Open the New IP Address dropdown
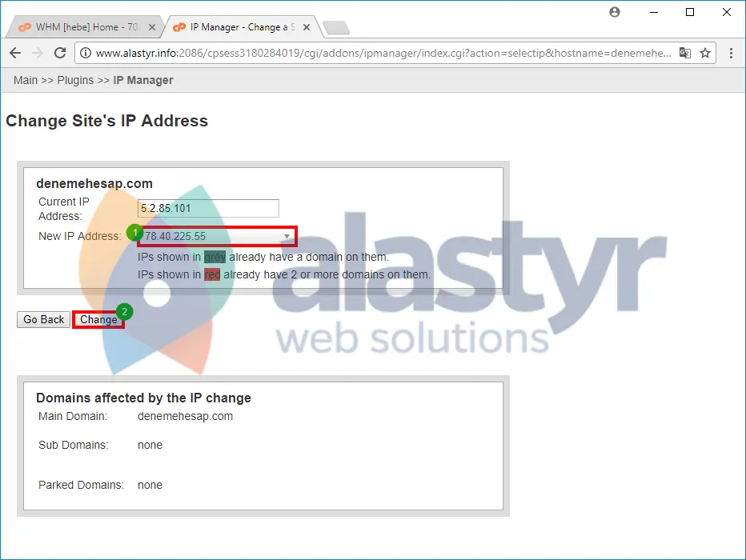Image resolution: width=746 pixels, height=560 pixels. (x=216, y=237)
